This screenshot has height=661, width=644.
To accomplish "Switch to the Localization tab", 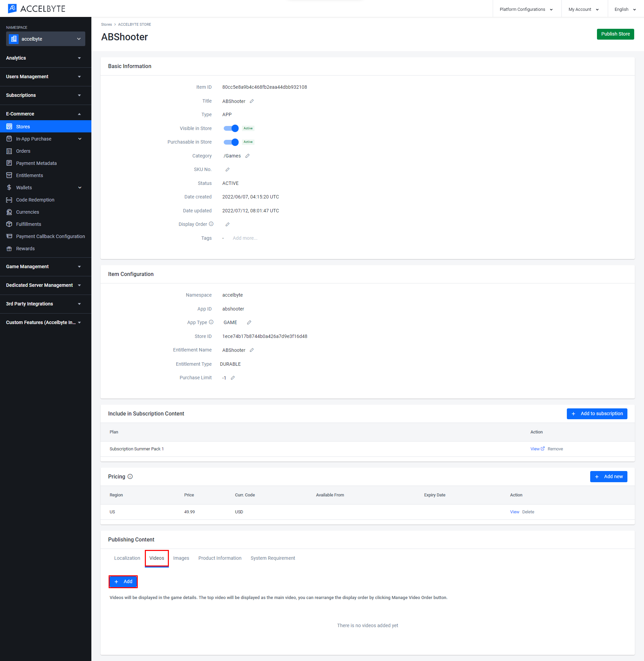I will pos(127,558).
